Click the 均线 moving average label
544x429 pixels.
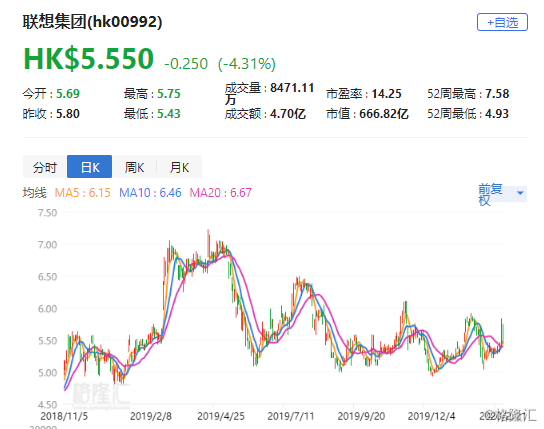tap(34, 192)
